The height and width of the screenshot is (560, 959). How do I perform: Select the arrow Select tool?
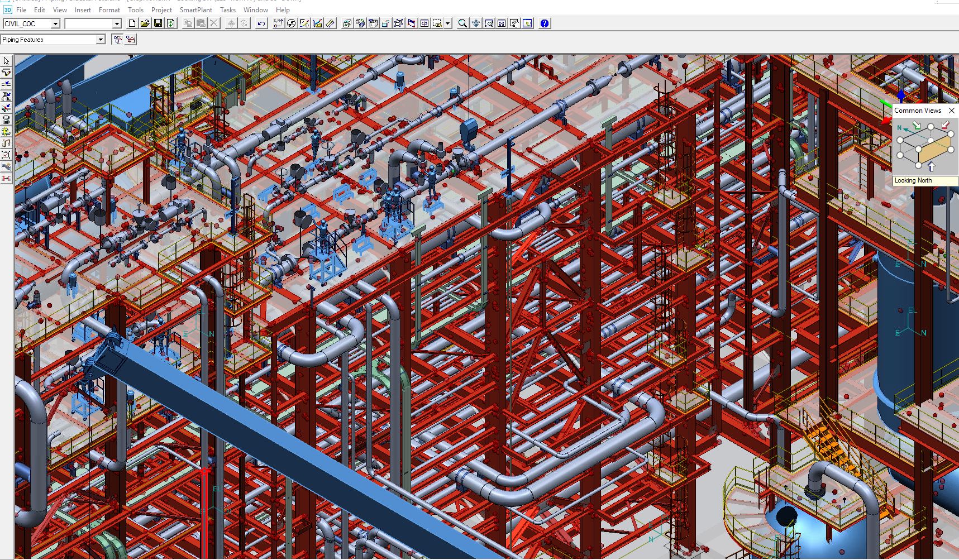click(x=6, y=61)
